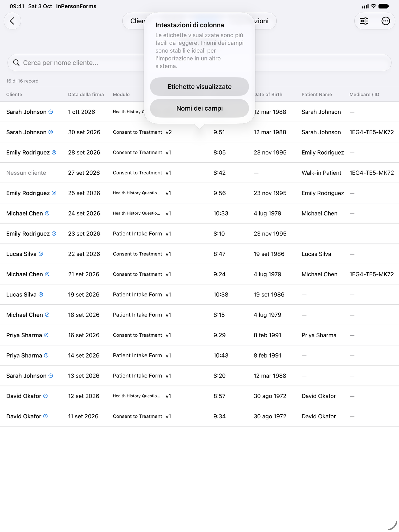Open David Okafor link icon, 11 set 2026 row

coord(45,416)
